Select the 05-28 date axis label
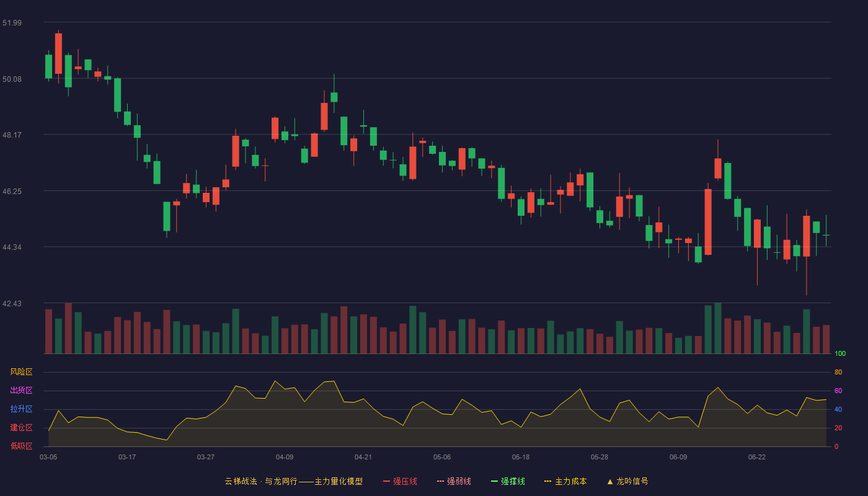The width and height of the screenshot is (868, 496). pyautogui.click(x=600, y=457)
